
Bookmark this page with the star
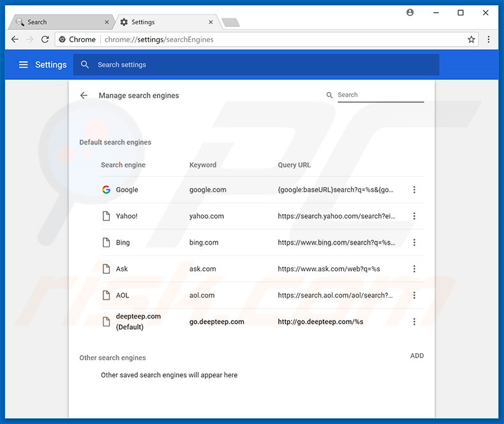point(471,39)
